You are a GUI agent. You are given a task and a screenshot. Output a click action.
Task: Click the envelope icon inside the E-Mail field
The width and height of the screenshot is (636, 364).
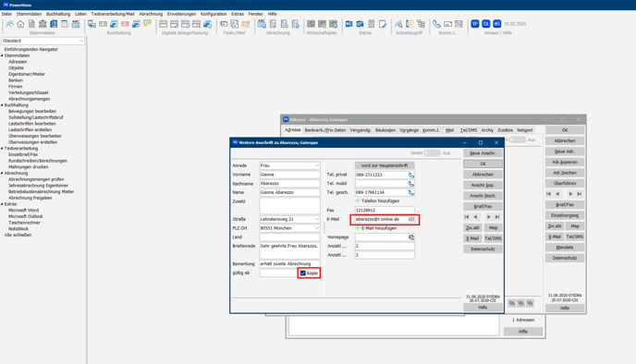pyautogui.click(x=411, y=219)
